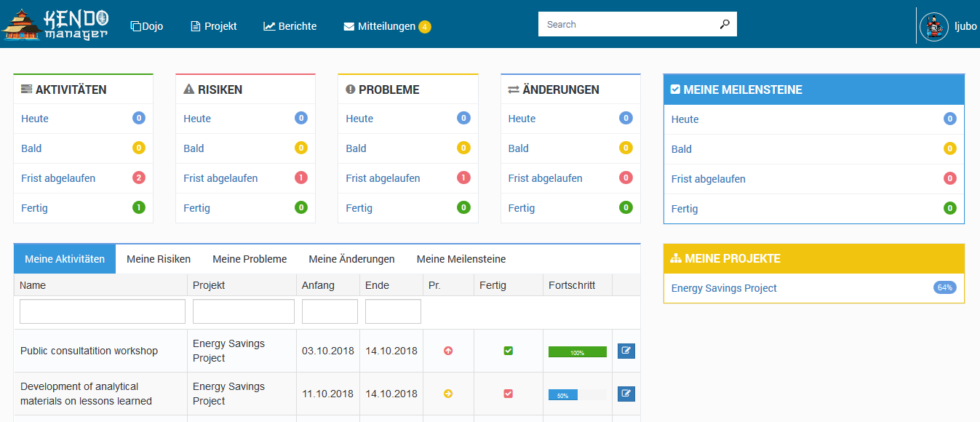This screenshot has height=422, width=980.
Task: Open the Energy Savings Project link
Action: pyautogui.click(x=723, y=288)
